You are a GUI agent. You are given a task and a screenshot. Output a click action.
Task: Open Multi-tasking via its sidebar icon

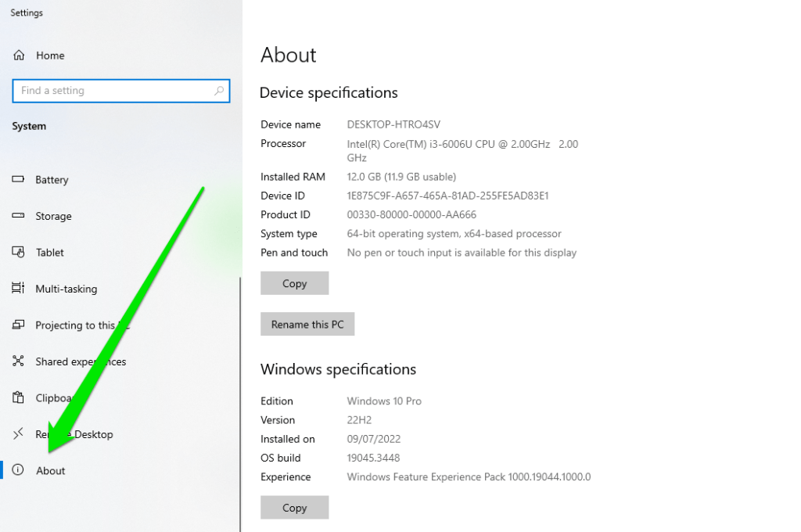[18, 289]
